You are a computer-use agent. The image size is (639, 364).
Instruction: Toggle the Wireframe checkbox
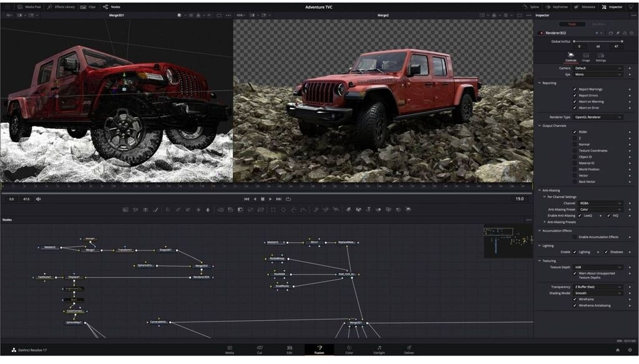[x=575, y=299]
